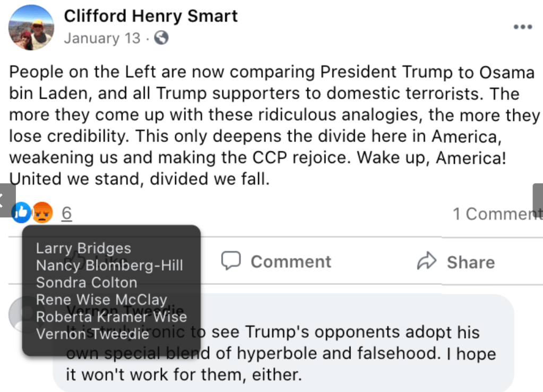Image resolution: width=543 pixels, height=392 pixels.
Task: Select Rene Wise McClay in reactions list
Action: 101,300
